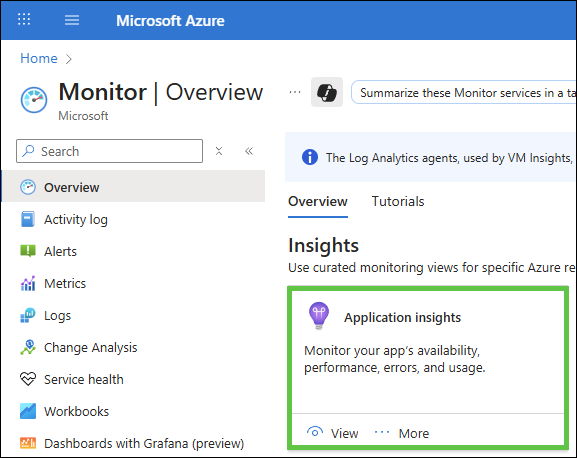This screenshot has height=458, width=577.
Task: Click the Logs icon in sidebar
Action: (x=28, y=315)
